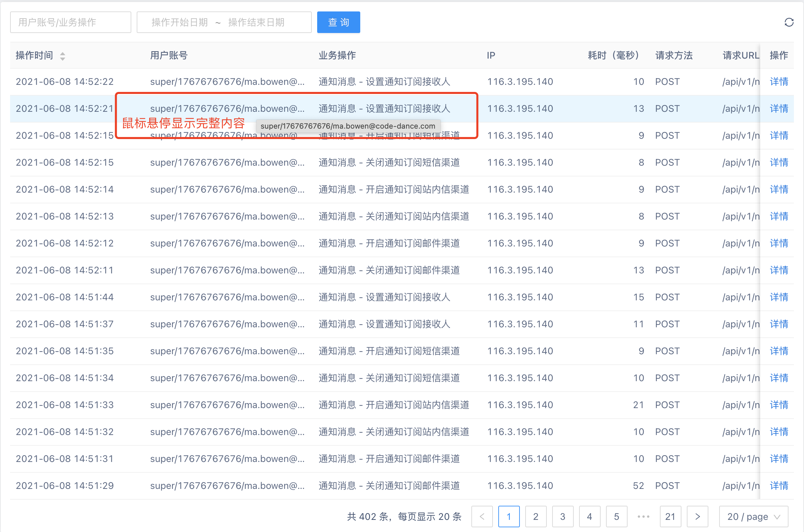Jump to page 2
The image size is (804, 532).
click(x=536, y=517)
